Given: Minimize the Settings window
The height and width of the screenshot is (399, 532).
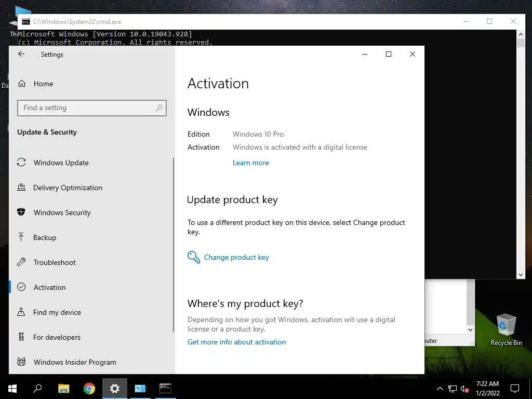Looking at the screenshot, I should [365, 54].
